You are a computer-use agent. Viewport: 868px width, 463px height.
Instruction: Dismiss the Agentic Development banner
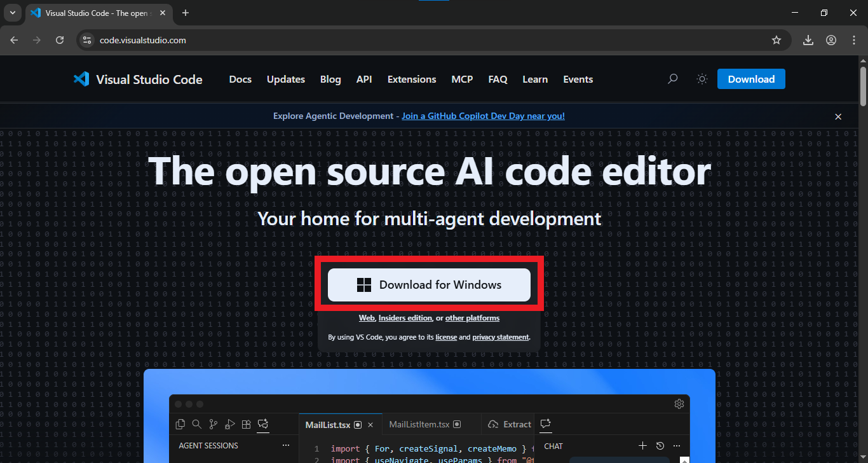pos(838,116)
